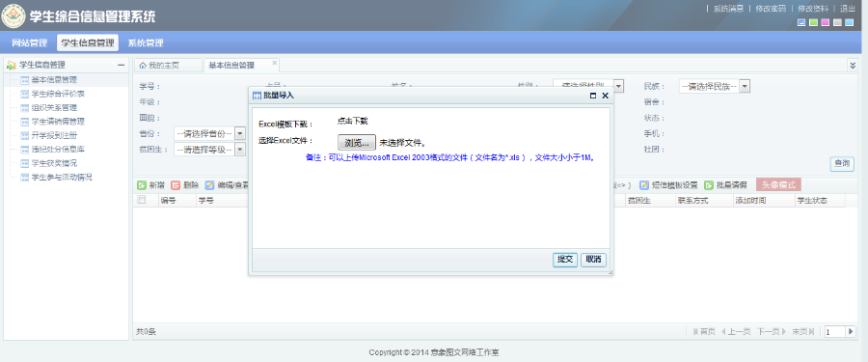The height and width of the screenshot is (362, 868).
Task: Close the 批量导入 dialog
Action: (x=605, y=96)
